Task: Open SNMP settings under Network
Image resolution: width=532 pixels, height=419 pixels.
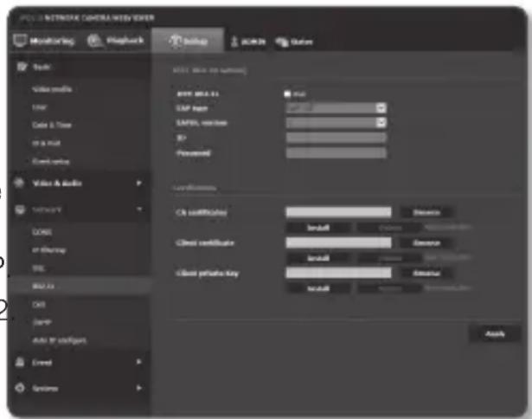Action: point(42,322)
